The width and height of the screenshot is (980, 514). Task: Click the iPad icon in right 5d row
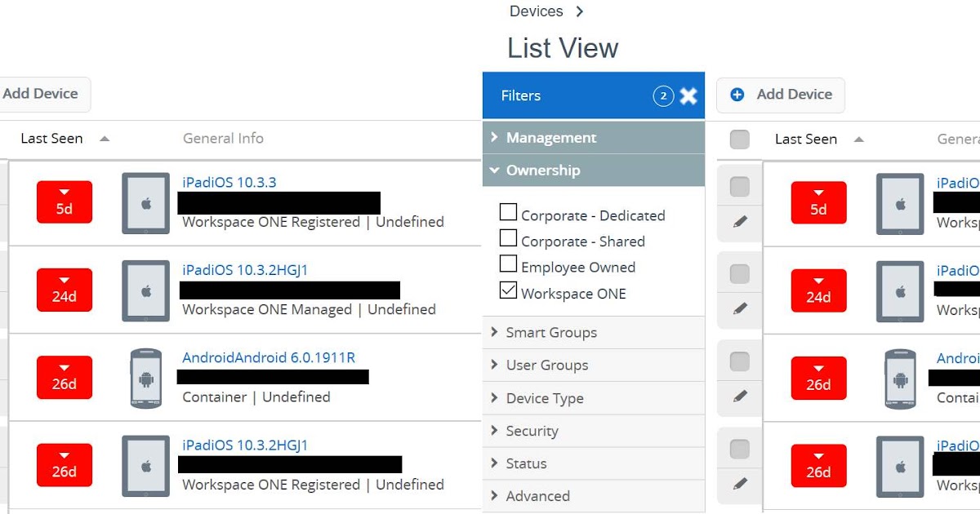click(x=901, y=204)
